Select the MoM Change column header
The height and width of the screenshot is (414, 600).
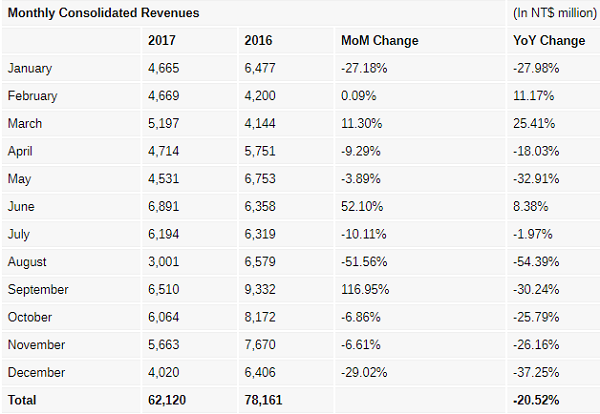click(x=379, y=41)
